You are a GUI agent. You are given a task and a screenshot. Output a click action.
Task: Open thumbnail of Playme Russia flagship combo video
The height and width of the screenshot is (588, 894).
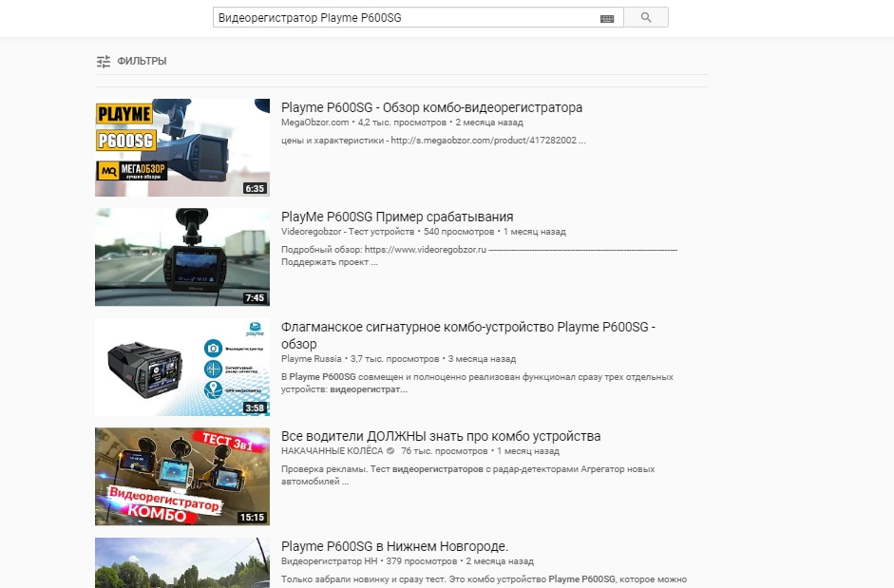[x=181, y=367]
